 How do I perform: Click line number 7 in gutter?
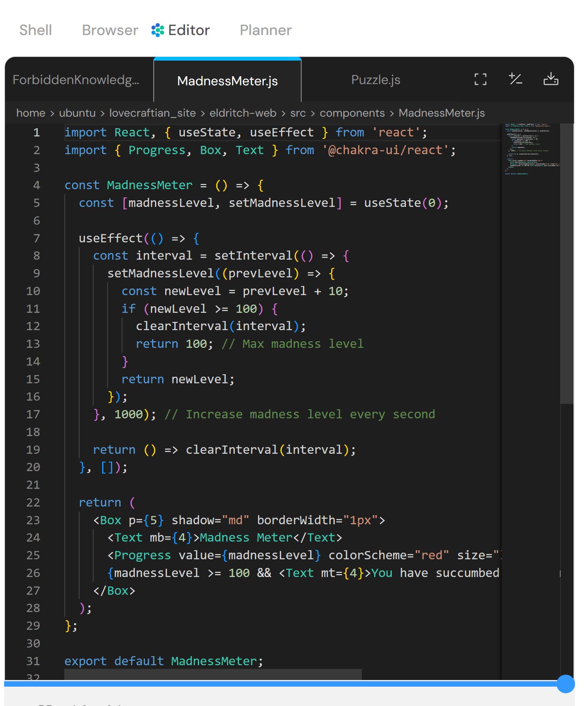coord(37,238)
